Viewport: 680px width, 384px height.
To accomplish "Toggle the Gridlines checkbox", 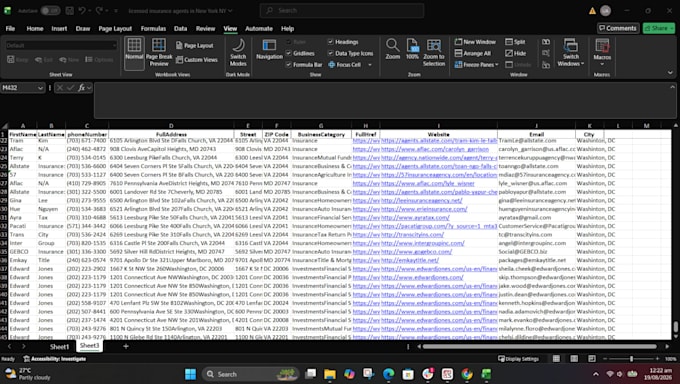I will [x=288, y=53].
